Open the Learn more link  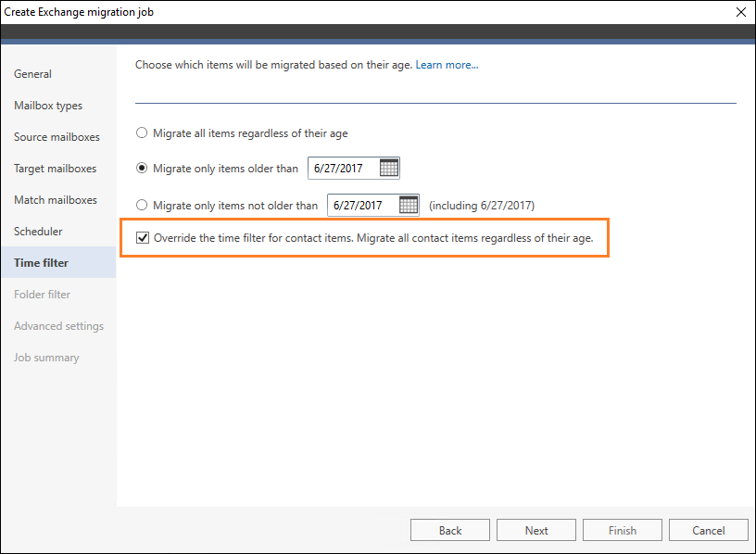coord(447,65)
